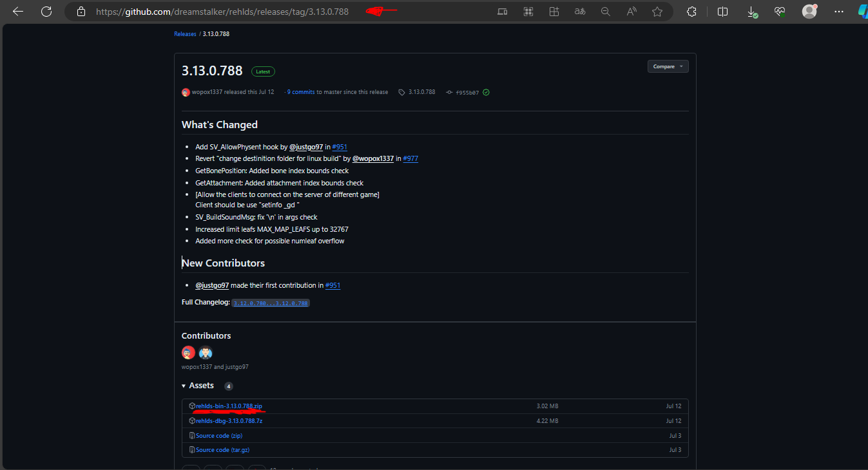868x470 pixels.
Task: Select the GetBonePosition changelog line
Action: click(x=272, y=171)
